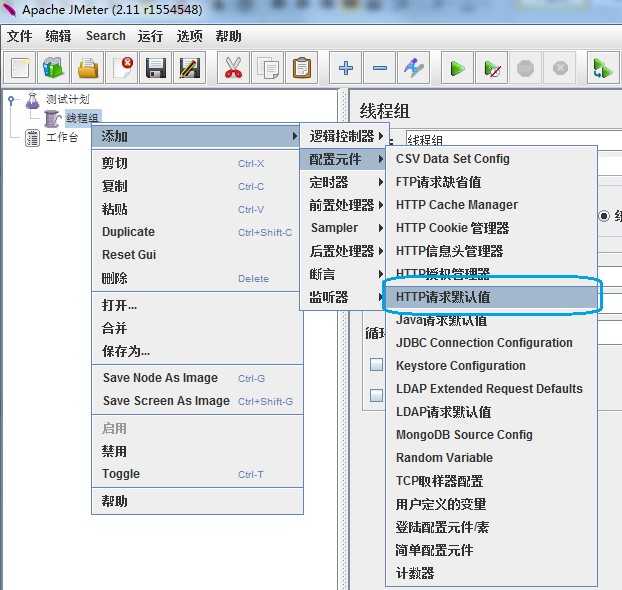Choose 粘贴 in context menu
Screen dimensions: 622x590
pyautogui.click(x=196, y=209)
